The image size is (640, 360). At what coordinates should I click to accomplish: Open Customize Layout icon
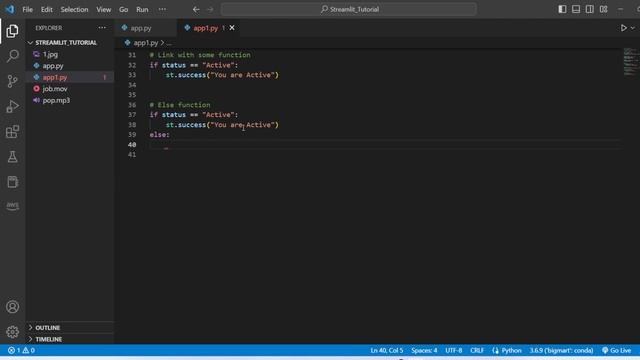(604, 9)
